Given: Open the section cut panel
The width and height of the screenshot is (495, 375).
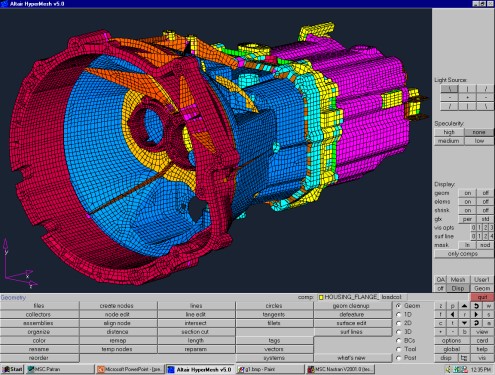Looking at the screenshot, I should pos(195,332).
